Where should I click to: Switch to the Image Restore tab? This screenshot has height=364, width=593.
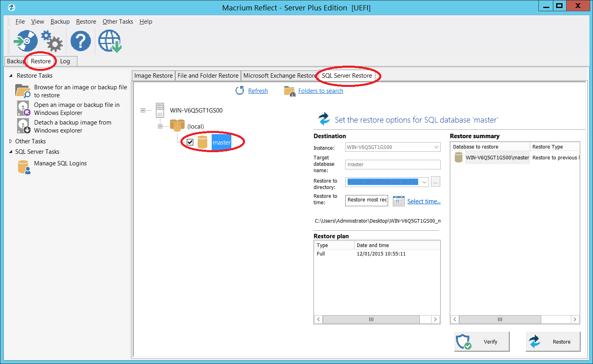coord(154,76)
